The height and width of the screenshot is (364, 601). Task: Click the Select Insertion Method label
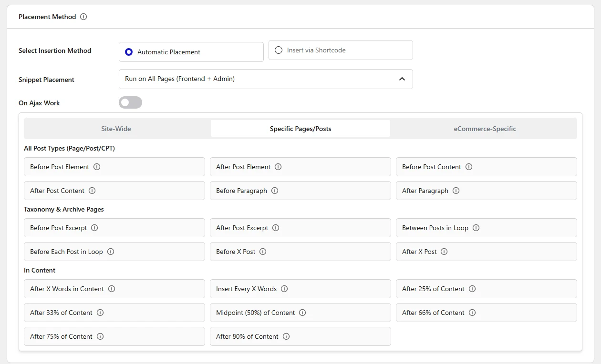click(55, 51)
